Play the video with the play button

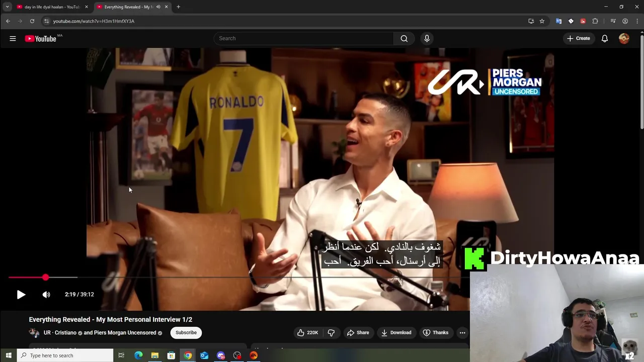point(21,295)
